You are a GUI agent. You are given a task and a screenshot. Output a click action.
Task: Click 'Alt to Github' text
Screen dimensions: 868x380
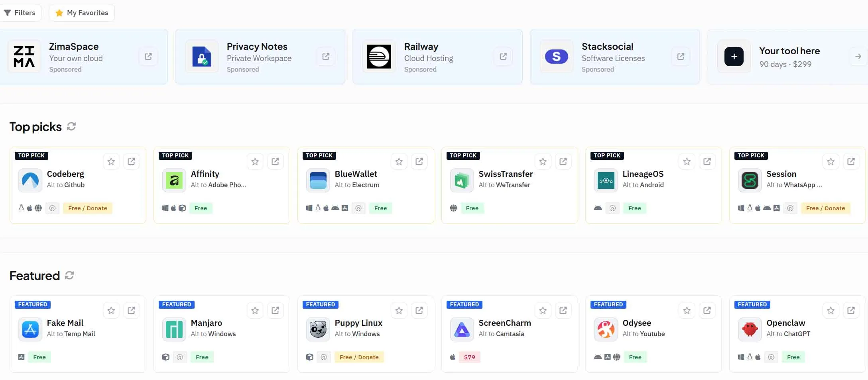click(66, 185)
